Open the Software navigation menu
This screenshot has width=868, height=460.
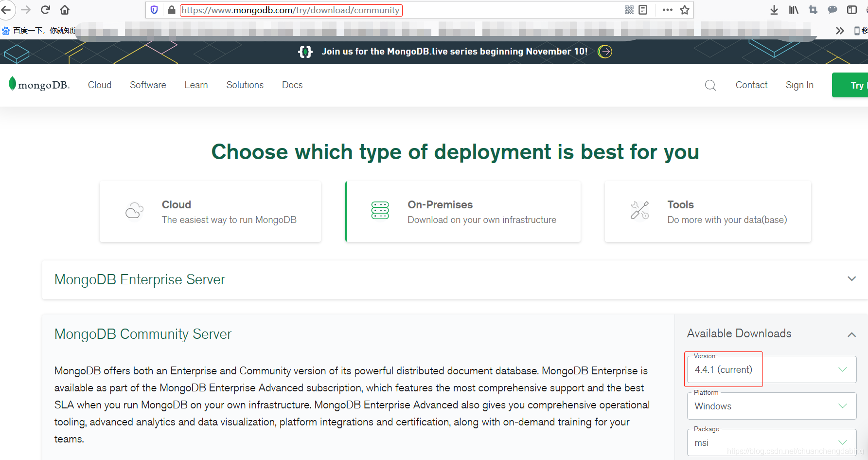(x=148, y=85)
